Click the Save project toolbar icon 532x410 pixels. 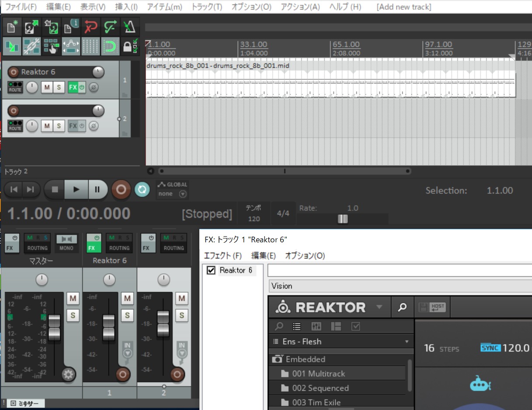tap(52, 27)
